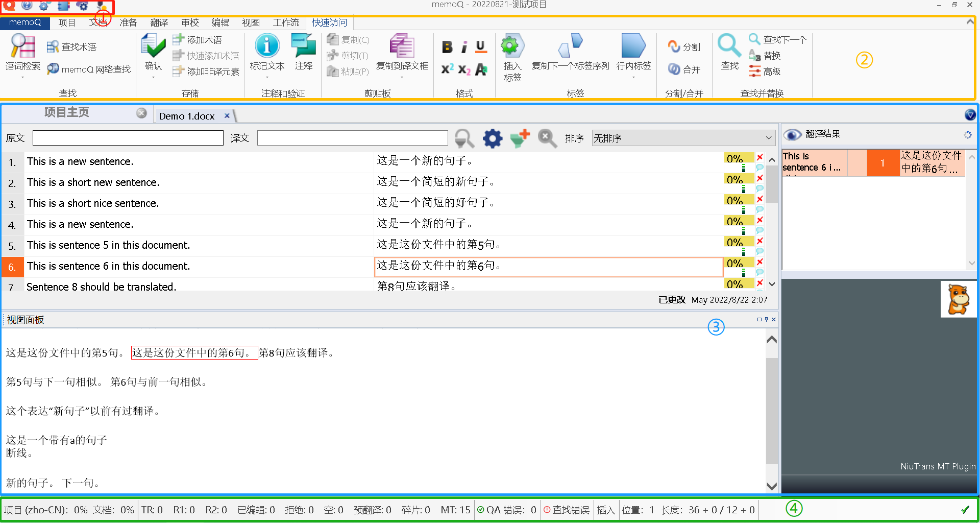
Task: Open the Comment (注释) tool
Action: coord(304,46)
